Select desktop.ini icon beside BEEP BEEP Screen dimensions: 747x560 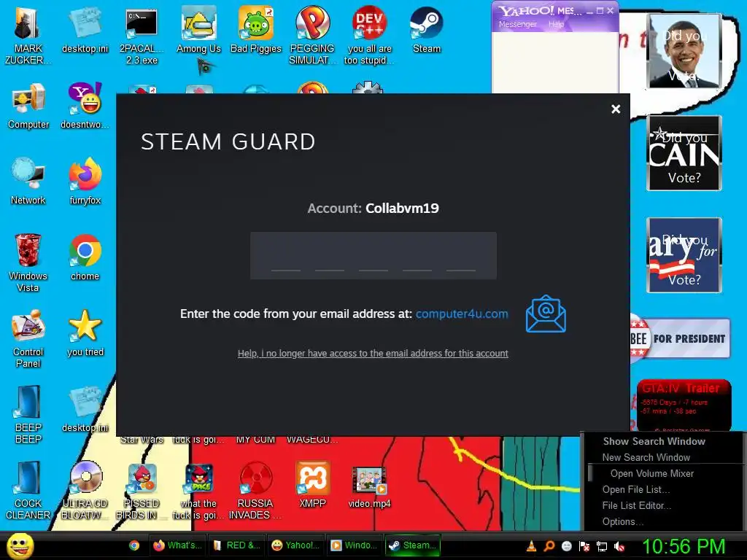coord(85,410)
